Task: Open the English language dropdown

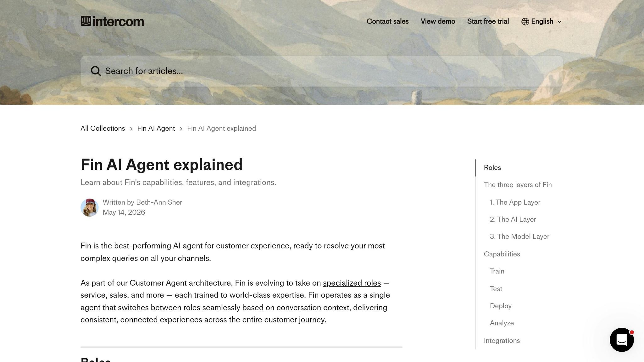Action: (541, 21)
